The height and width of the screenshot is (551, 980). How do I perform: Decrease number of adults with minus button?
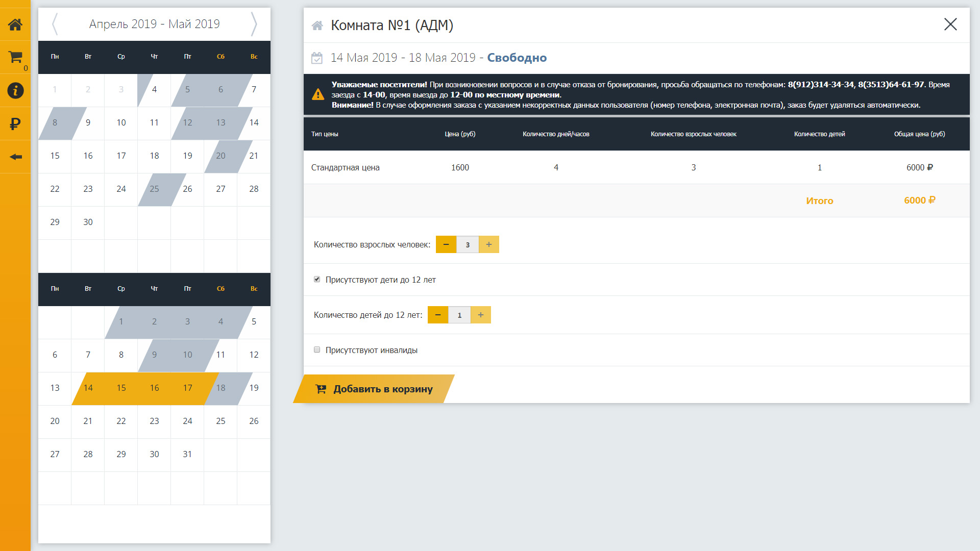click(x=446, y=244)
